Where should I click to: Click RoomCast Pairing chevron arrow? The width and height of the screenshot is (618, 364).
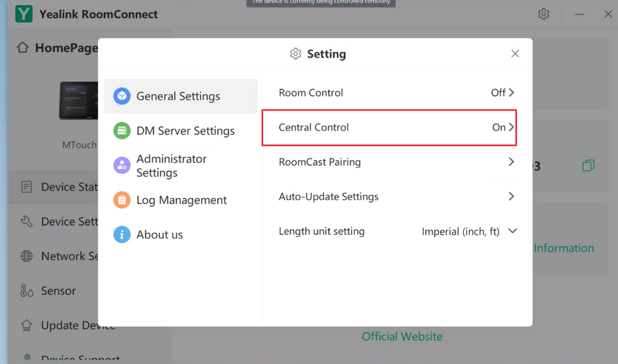tap(511, 161)
